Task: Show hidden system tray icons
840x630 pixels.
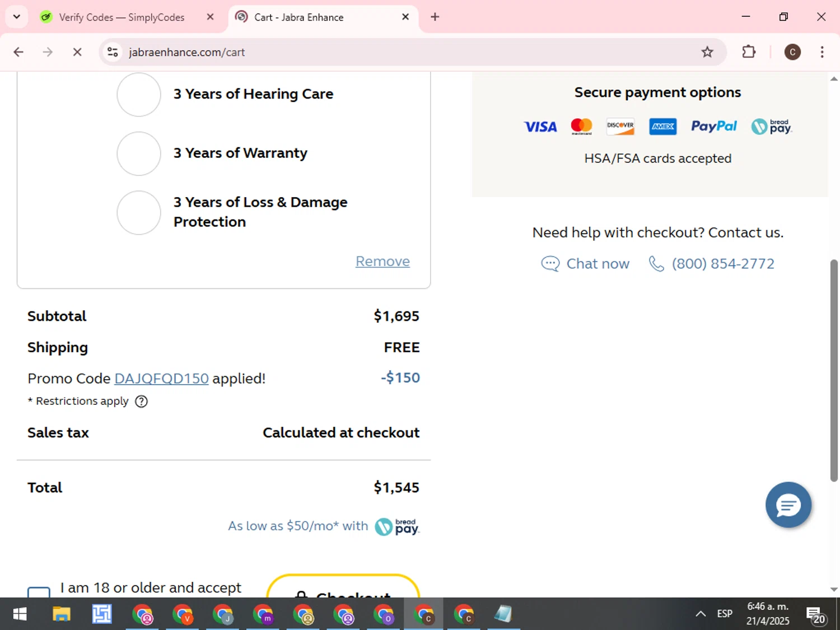Action: pos(701,614)
